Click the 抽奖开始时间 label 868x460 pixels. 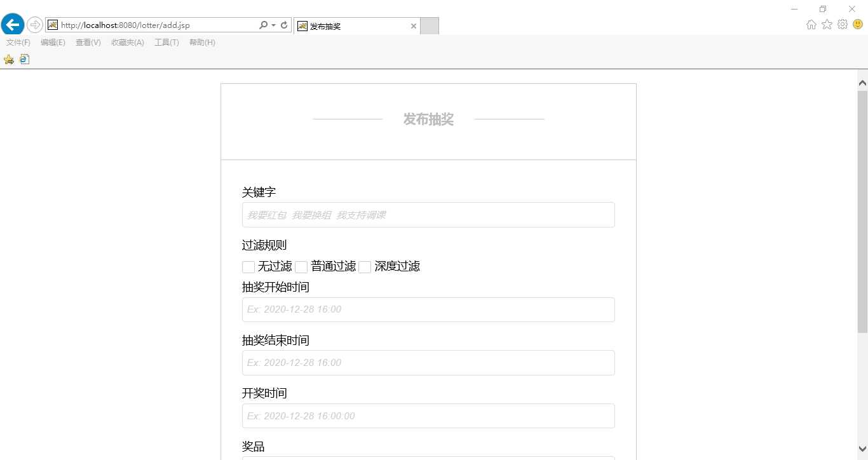[x=276, y=287]
